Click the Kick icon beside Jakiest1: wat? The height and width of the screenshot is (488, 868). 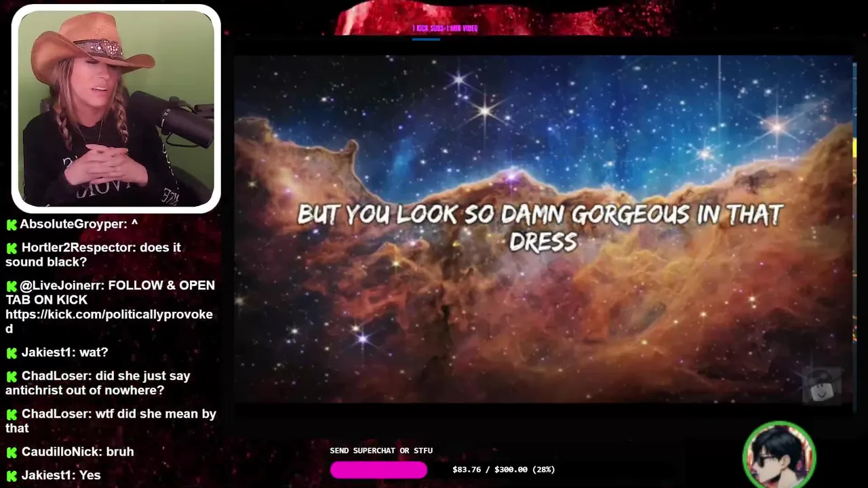pos(12,353)
